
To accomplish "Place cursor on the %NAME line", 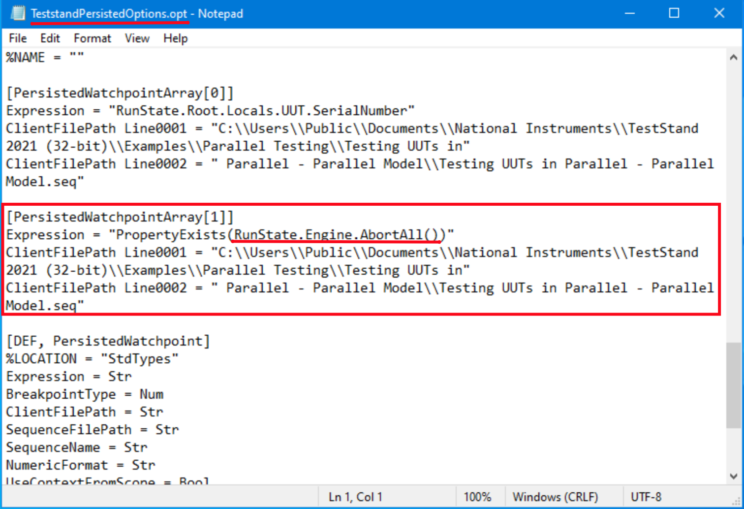I will 39,56.
